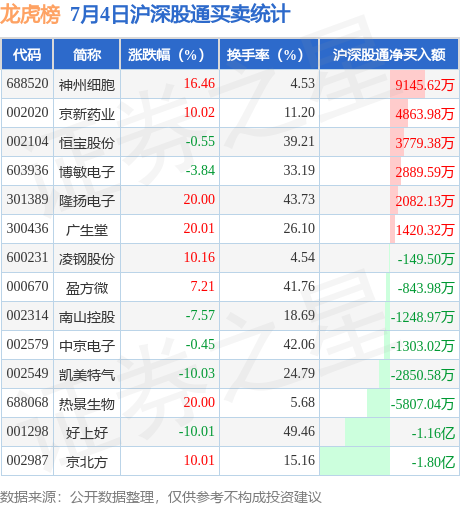
Task: Select the 隆扬电子 row name
Action: (x=87, y=201)
